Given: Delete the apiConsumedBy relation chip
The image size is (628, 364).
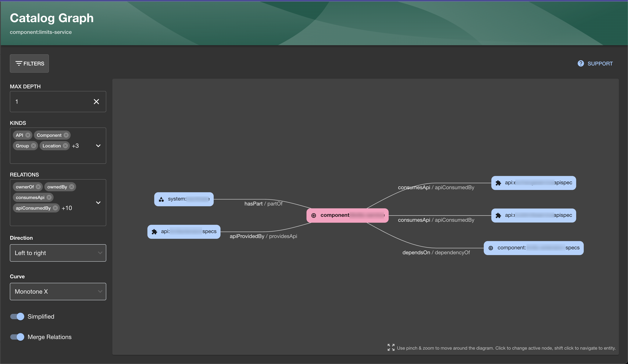Looking at the screenshot, I should [55, 208].
